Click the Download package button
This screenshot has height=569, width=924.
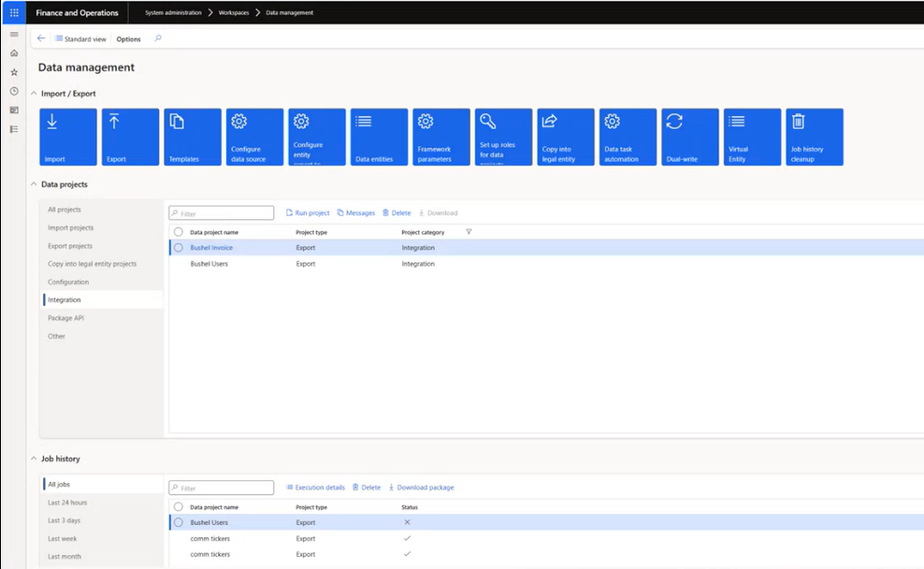pos(421,488)
